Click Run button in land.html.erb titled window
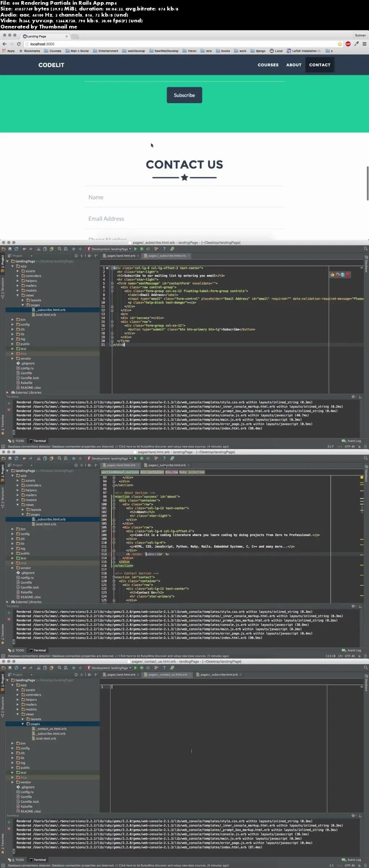 click(x=135, y=458)
